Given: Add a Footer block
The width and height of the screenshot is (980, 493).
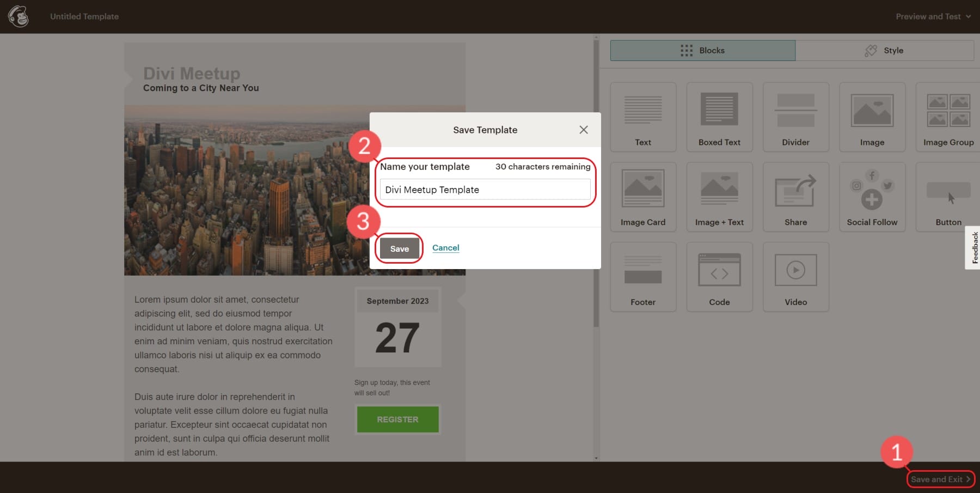Looking at the screenshot, I should 643,276.
